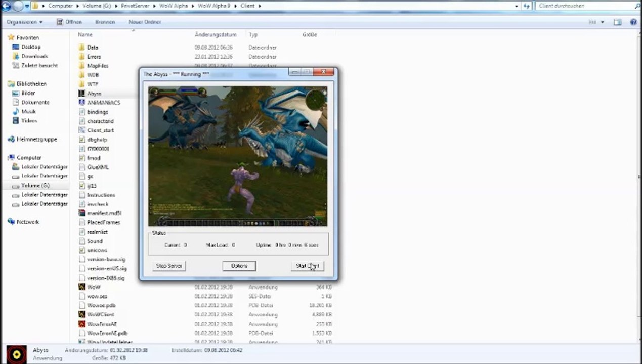Click the Explorer help question mark icon

point(633,22)
